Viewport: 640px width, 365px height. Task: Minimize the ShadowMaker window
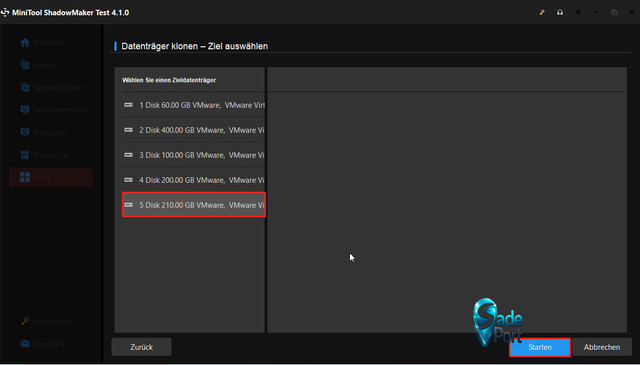596,13
